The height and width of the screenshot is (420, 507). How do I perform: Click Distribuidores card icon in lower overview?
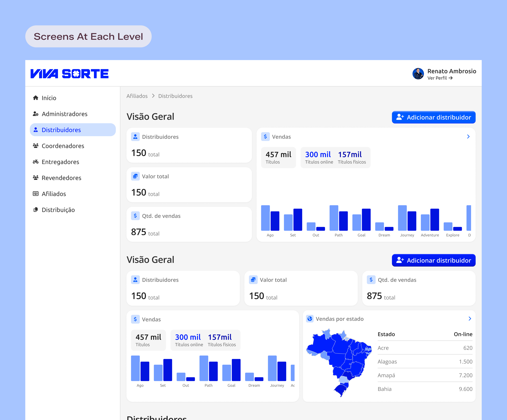(x=135, y=280)
